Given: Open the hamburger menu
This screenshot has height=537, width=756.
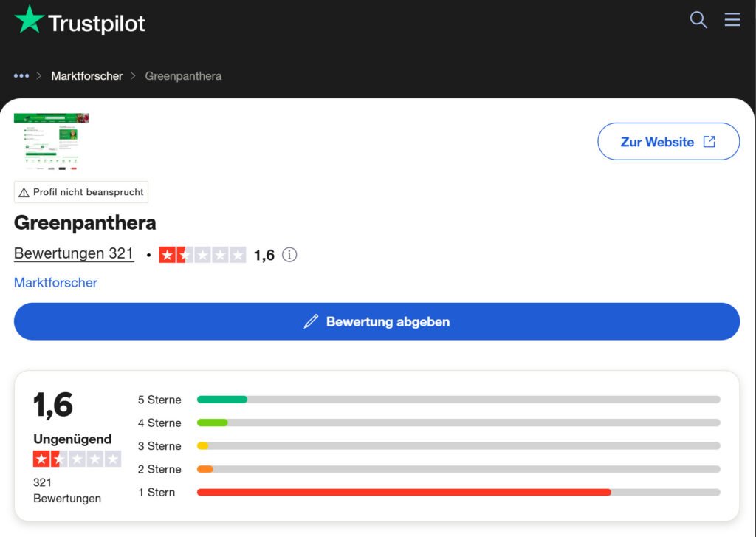Looking at the screenshot, I should (732, 20).
